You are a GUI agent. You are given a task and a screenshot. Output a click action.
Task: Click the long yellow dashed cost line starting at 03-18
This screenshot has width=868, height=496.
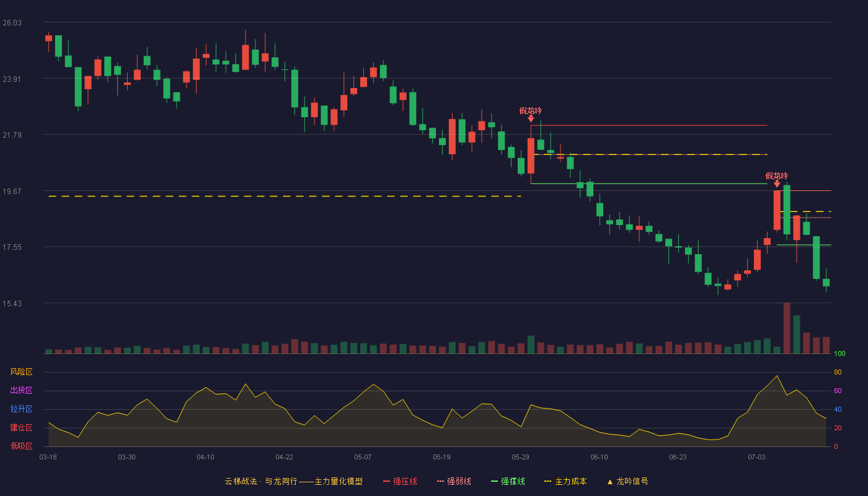click(x=285, y=196)
